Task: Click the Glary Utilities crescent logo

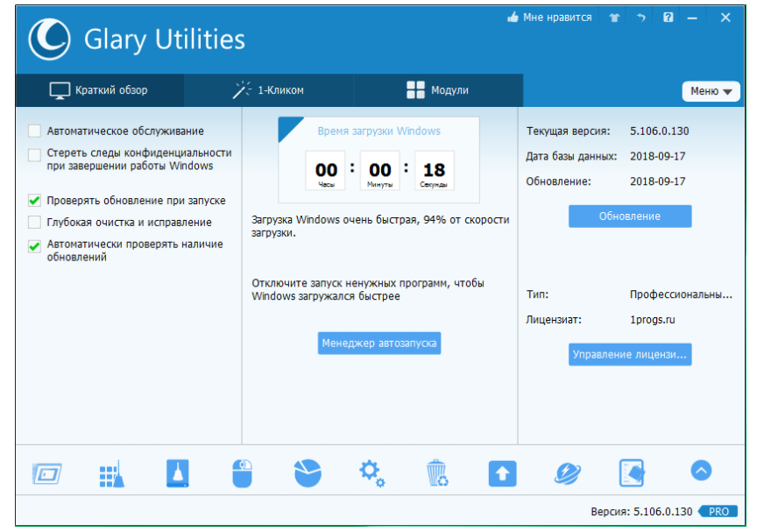Action: [x=49, y=39]
